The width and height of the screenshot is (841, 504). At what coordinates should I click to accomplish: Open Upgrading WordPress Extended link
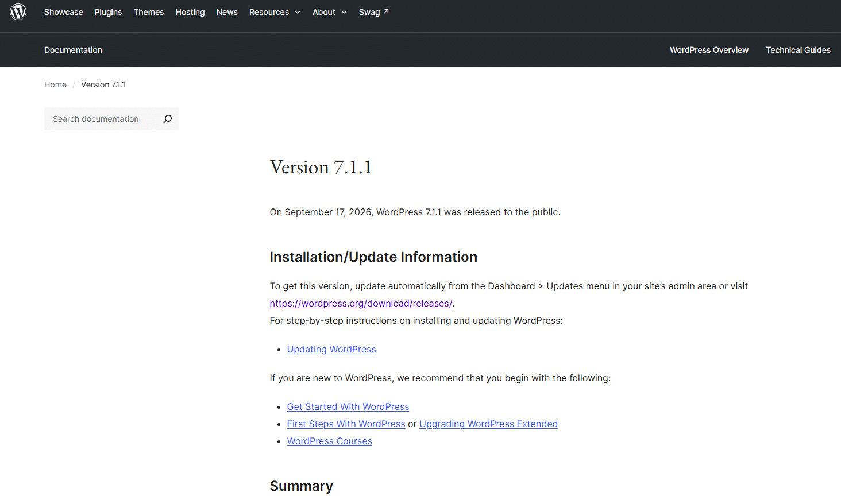click(x=489, y=424)
